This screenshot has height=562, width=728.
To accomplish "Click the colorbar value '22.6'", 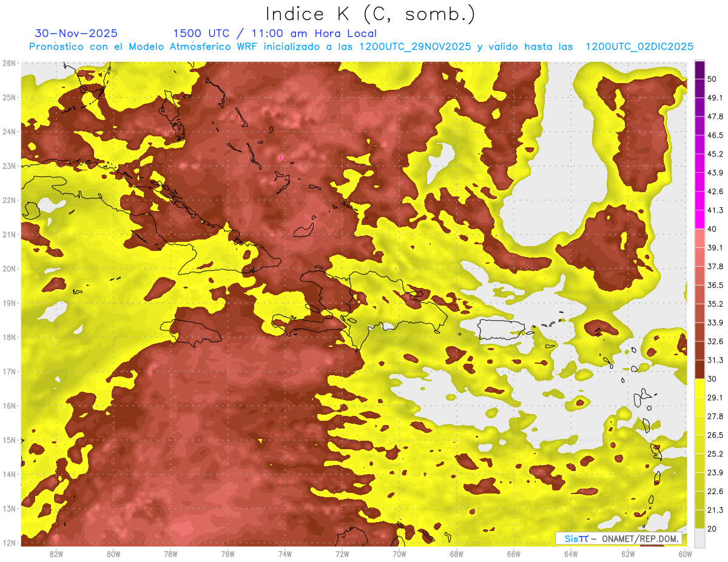I will (715, 491).
